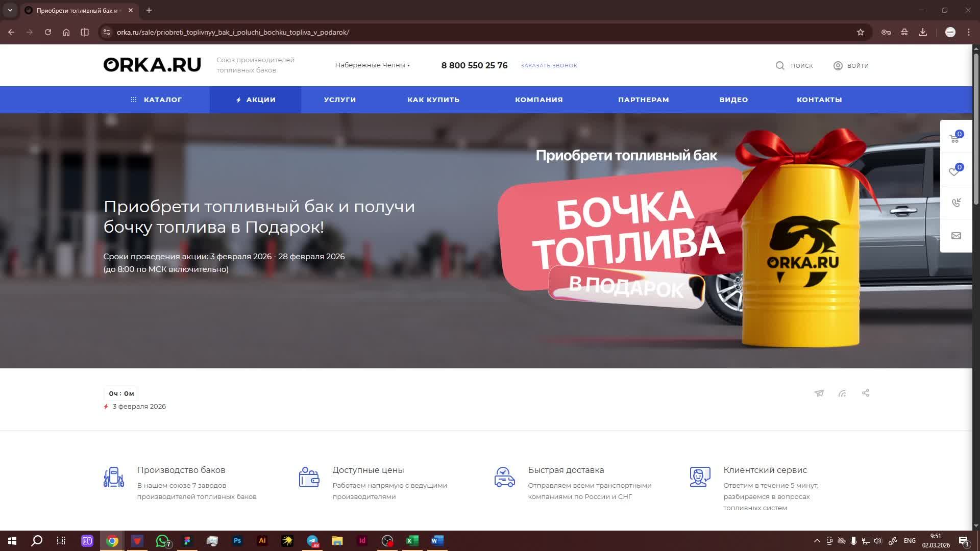
Task: Toggle the system tray speaker icon
Action: click(877, 540)
